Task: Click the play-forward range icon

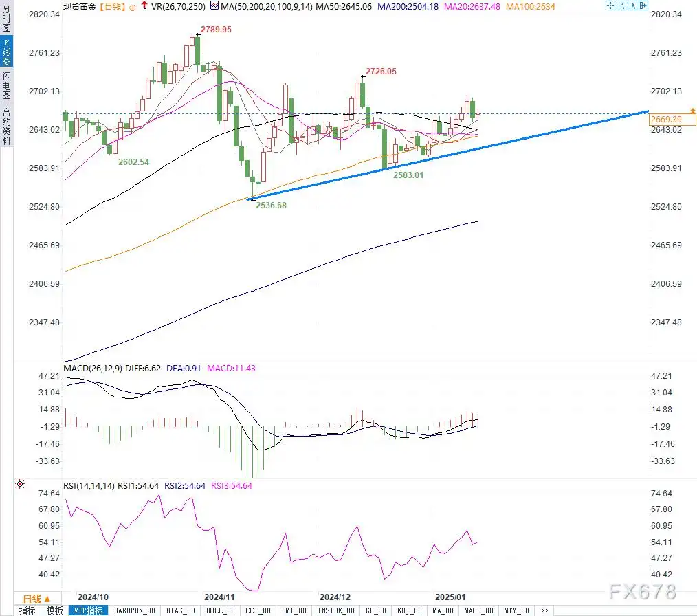Action: (632, 5)
